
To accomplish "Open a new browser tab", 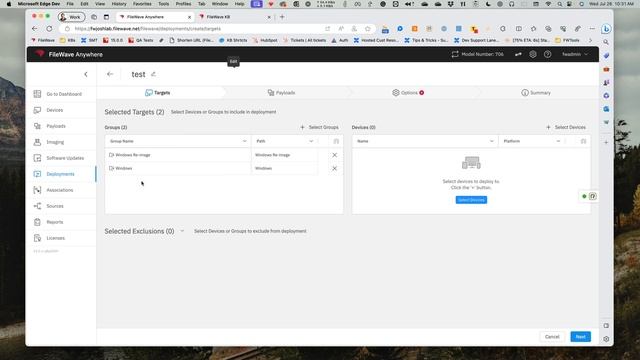I will coord(282,17).
